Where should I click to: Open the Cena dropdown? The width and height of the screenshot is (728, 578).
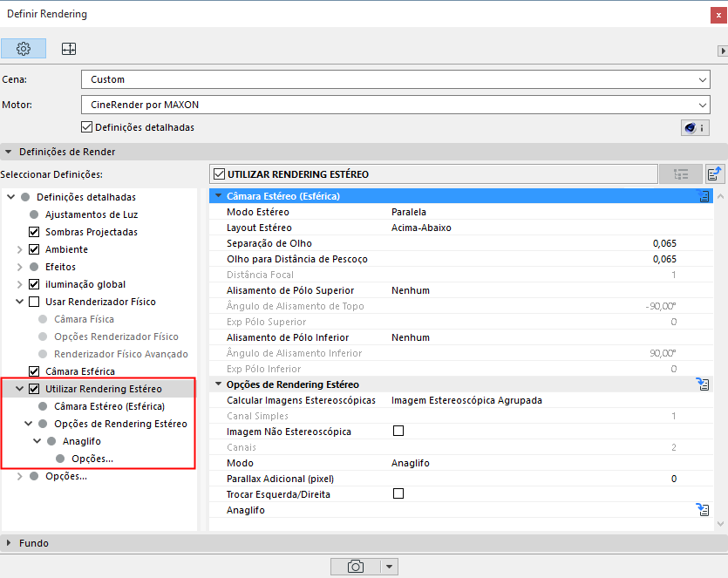[x=396, y=79]
